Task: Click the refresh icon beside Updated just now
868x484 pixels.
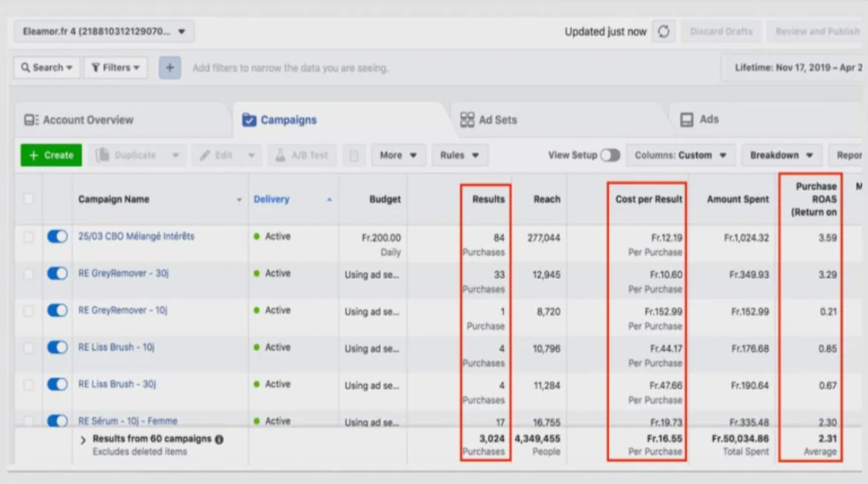Action: [663, 32]
